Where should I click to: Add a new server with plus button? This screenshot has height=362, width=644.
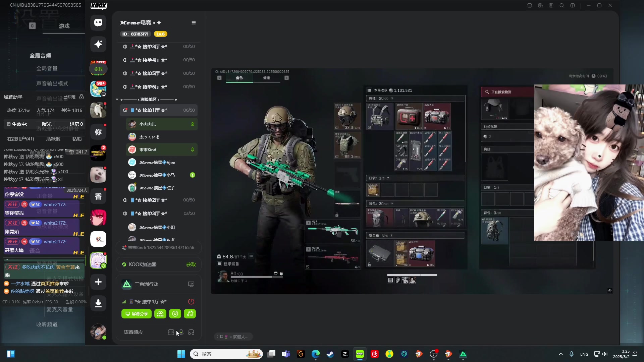98,282
